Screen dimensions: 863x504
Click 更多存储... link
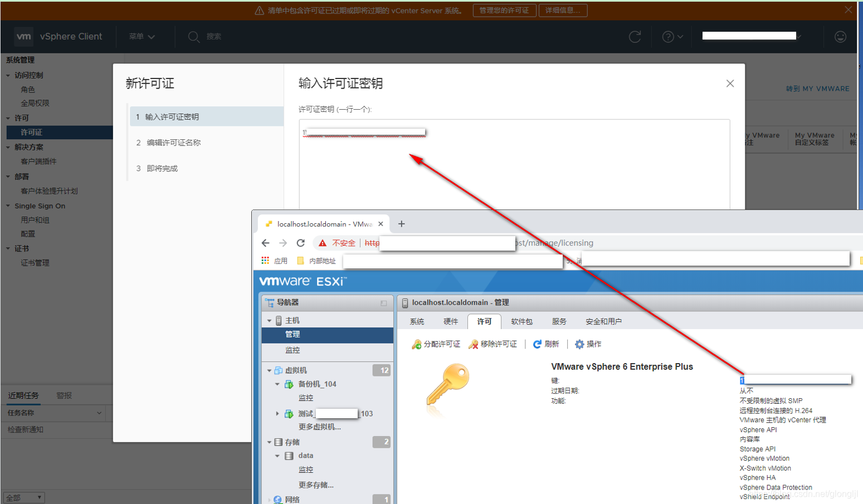(316, 485)
